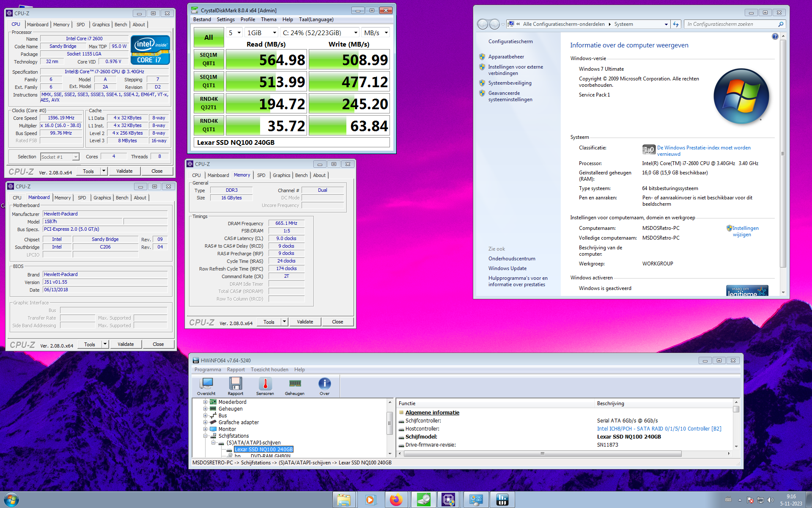Click the keyboard icon in the system tray

pyautogui.click(x=728, y=500)
